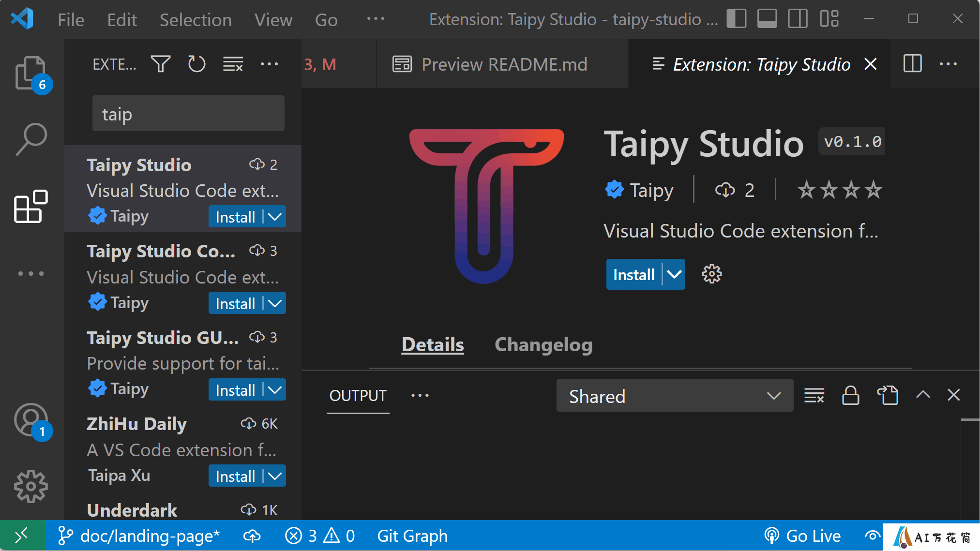
Task: Open the Search view in activity bar
Action: 31,139
